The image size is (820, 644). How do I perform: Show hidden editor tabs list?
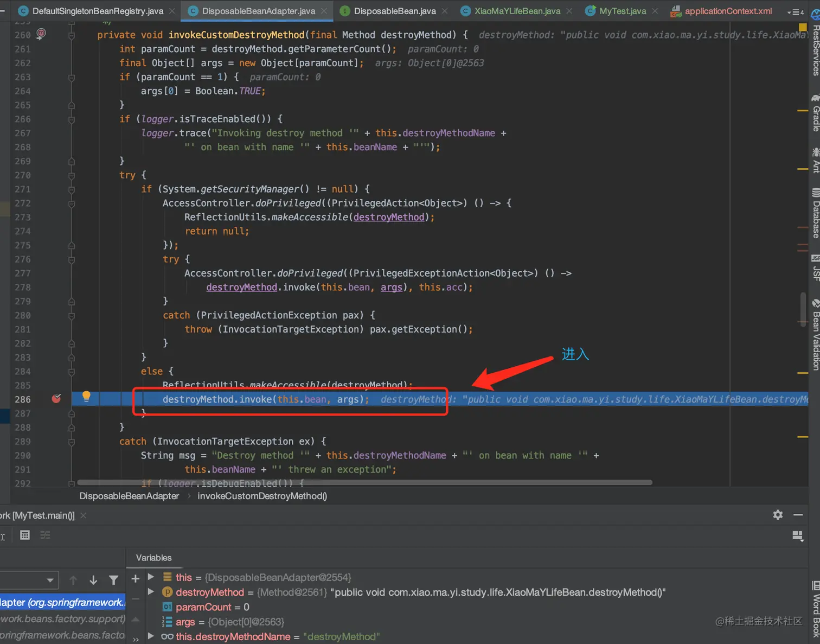coord(795,11)
